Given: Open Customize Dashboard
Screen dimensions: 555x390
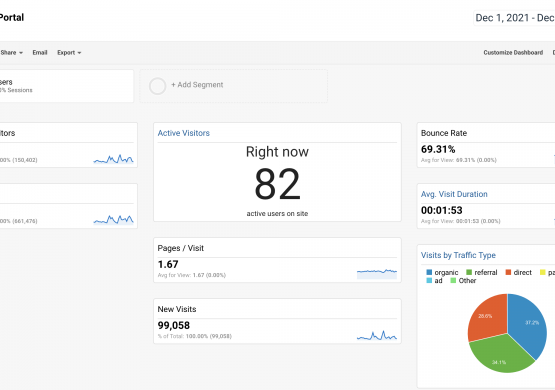Looking at the screenshot, I should (513, 52).
